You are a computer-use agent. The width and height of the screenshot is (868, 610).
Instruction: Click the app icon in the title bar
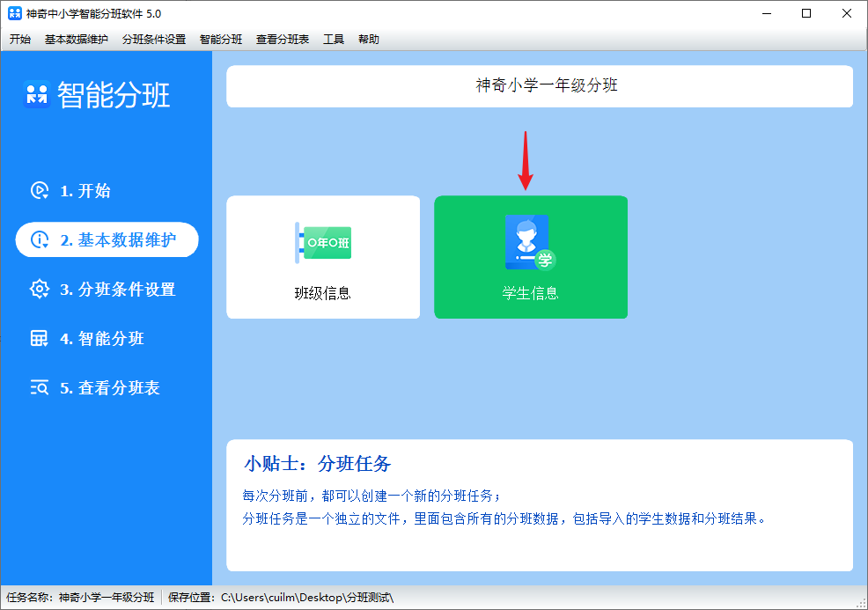point(15,13)
